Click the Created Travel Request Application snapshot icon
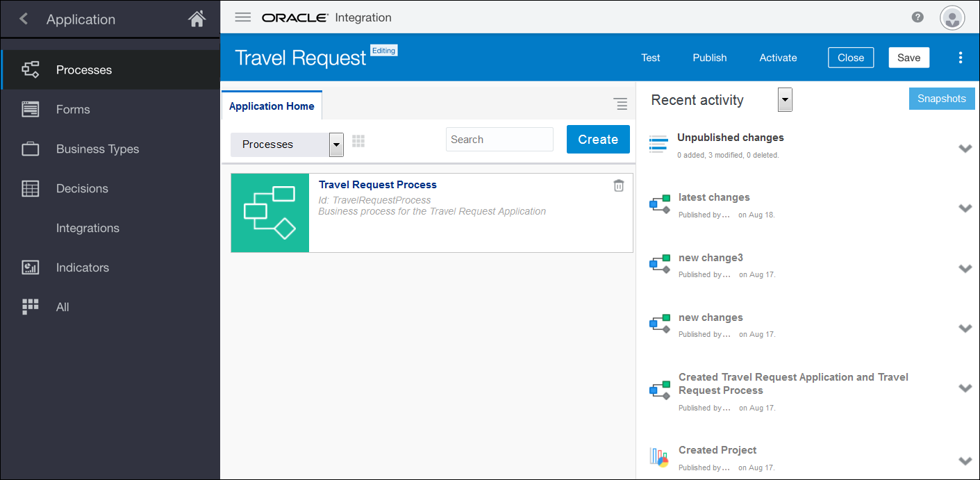 pos(660,391)
